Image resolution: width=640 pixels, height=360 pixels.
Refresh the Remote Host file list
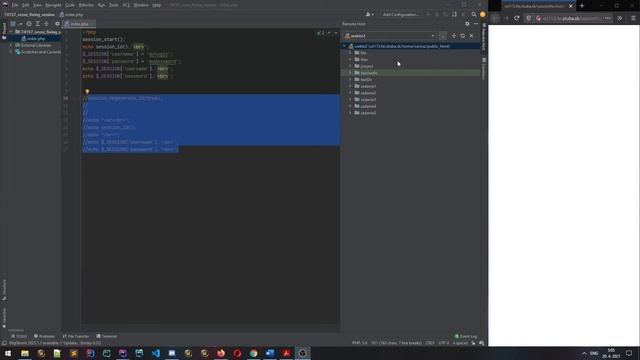click(462, 36)
